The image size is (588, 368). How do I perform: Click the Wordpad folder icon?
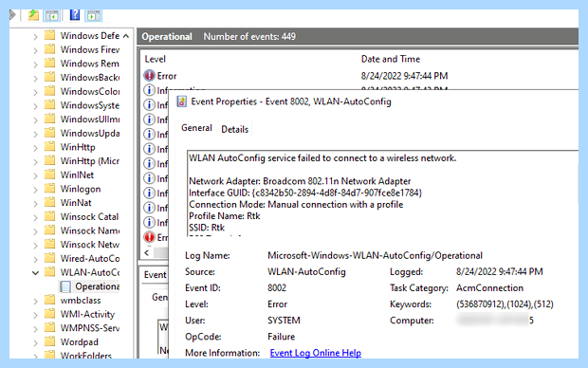[50, 341]
